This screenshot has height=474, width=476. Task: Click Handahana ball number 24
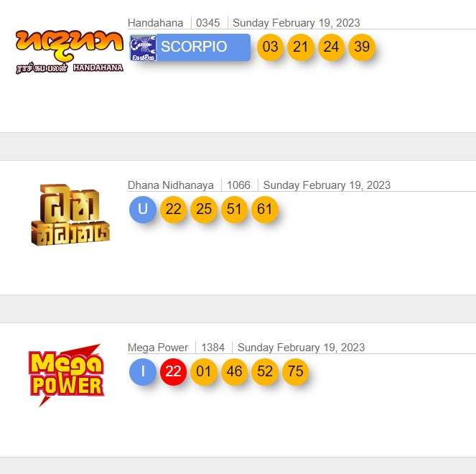click(331, 47)
